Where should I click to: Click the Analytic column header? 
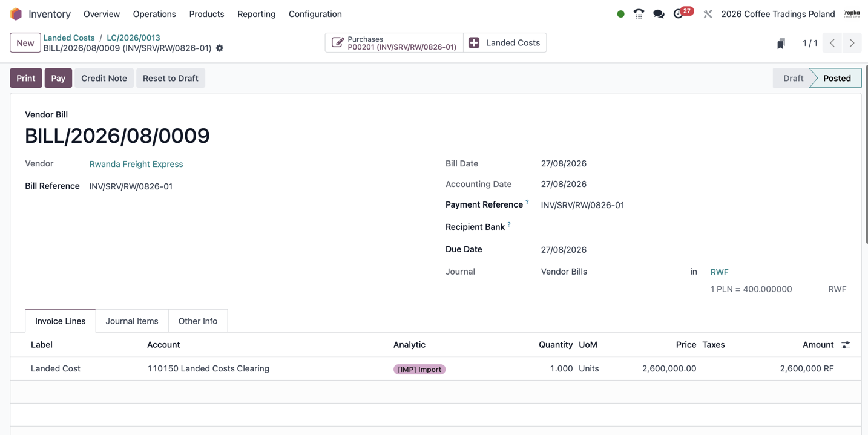[x=409, y=345]
